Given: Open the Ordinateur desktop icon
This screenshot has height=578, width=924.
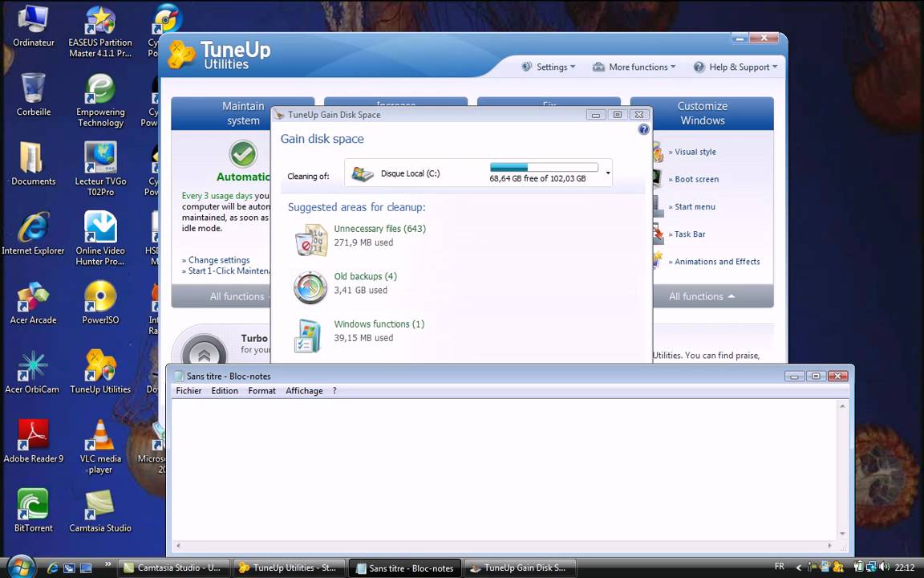Looking at the screenshot, I should (33, 26).
